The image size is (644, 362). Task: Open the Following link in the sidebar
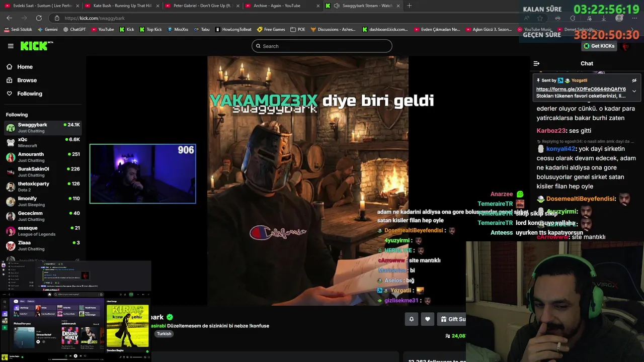tap(30, 94)
